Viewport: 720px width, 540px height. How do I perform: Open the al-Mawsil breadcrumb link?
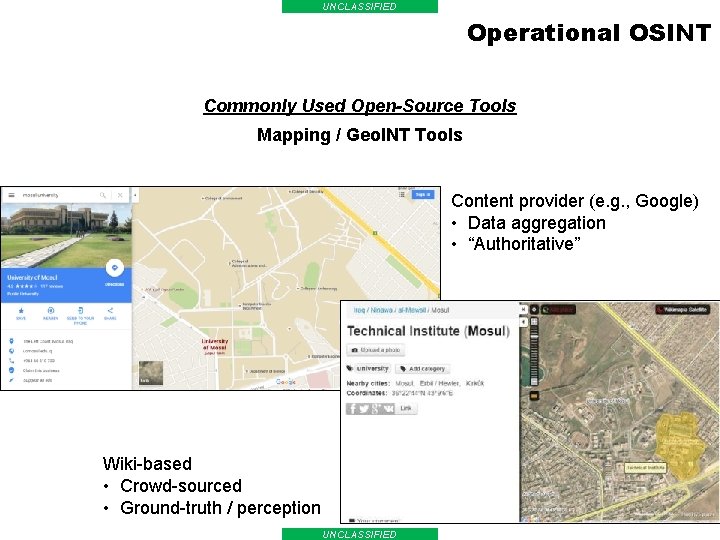click(x=412, y=310)
